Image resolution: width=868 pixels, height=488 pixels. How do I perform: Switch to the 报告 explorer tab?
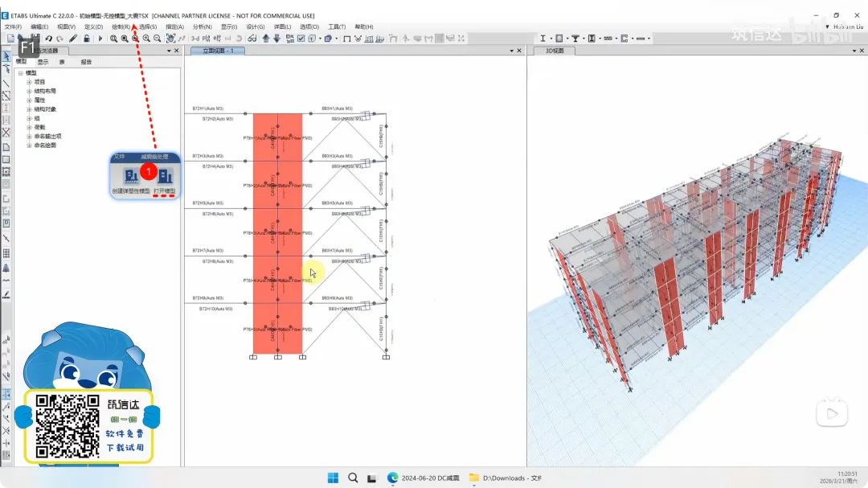pos(86,62)
